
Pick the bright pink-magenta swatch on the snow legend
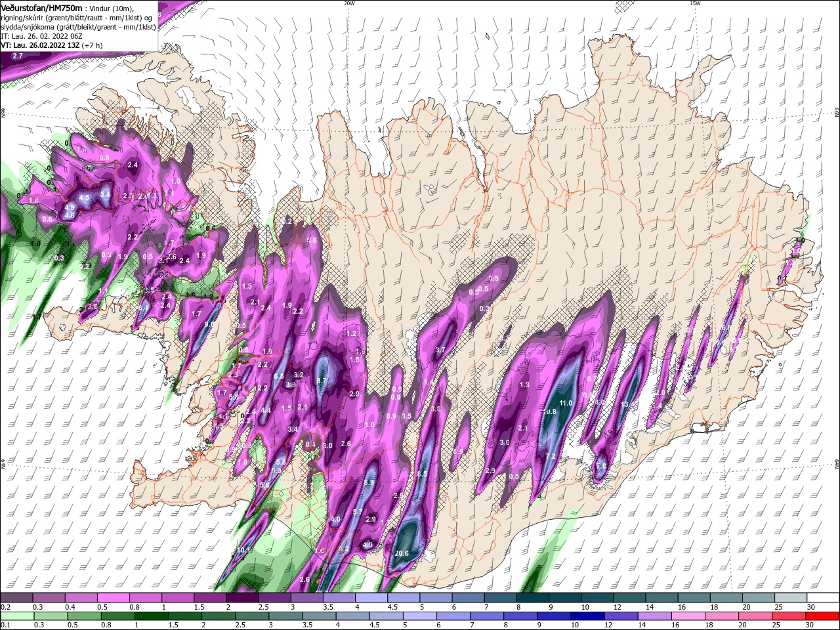click(x=113, y=598)
